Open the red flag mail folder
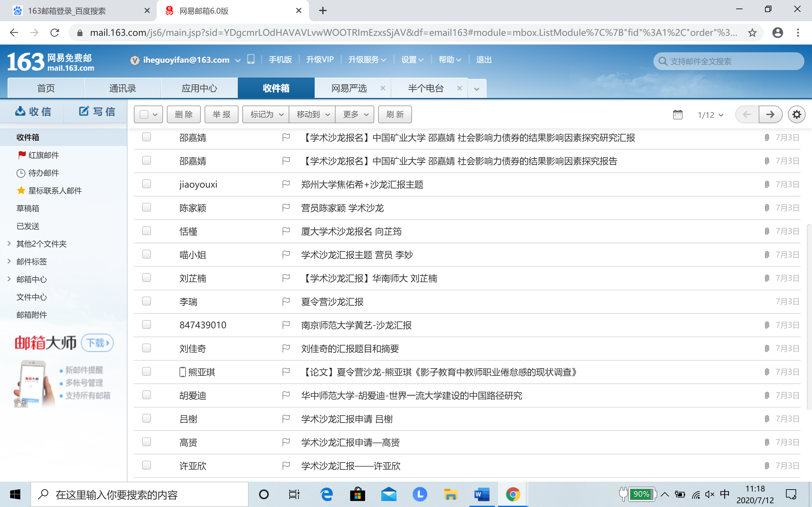812x507 pixels. [43, 155]
